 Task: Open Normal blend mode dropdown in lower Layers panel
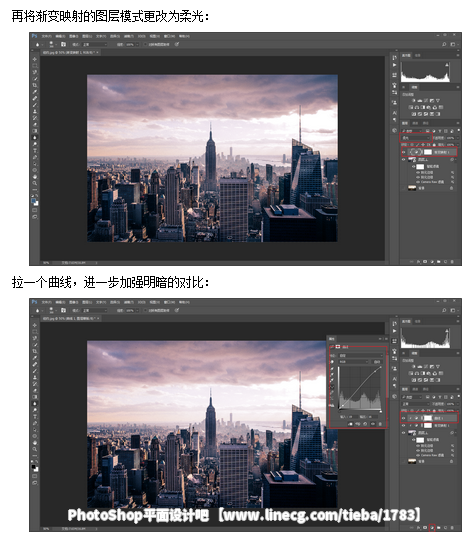coord(416,404)
